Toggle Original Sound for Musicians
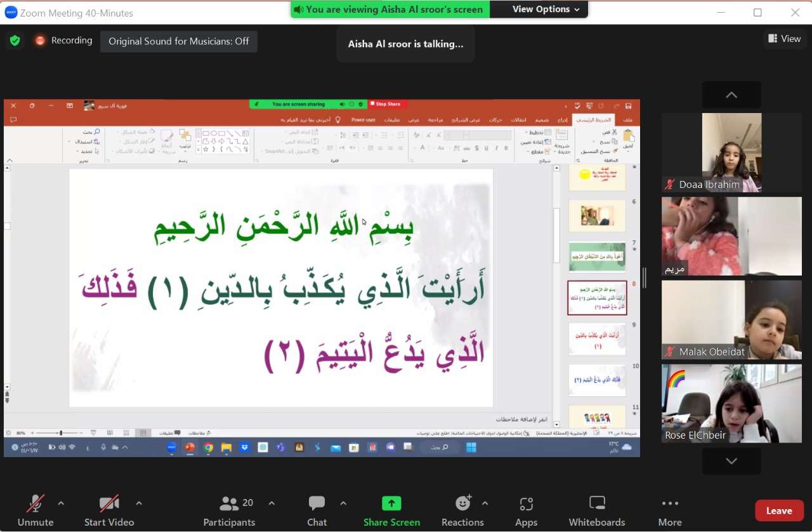Viewport: 812px width, 532px height. click(179, 41)
